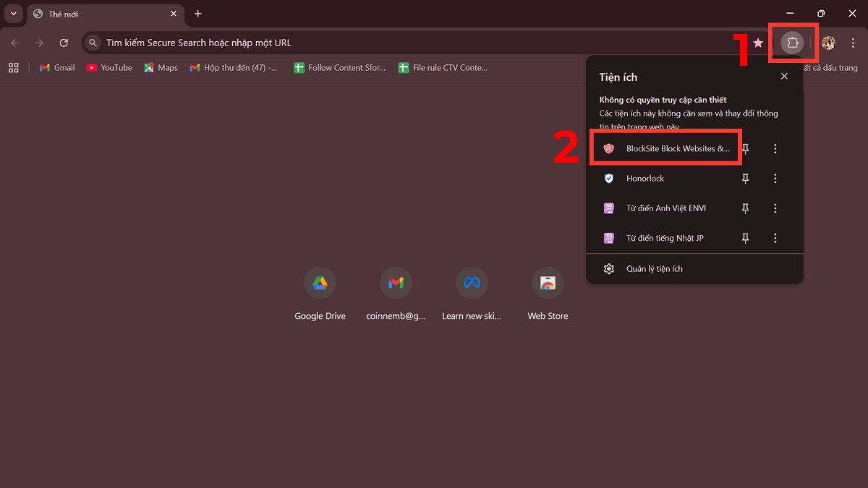The height and width of the screenshot is (488, 868).
Task: Bookmark this page with the star icon
Action: 757,43
